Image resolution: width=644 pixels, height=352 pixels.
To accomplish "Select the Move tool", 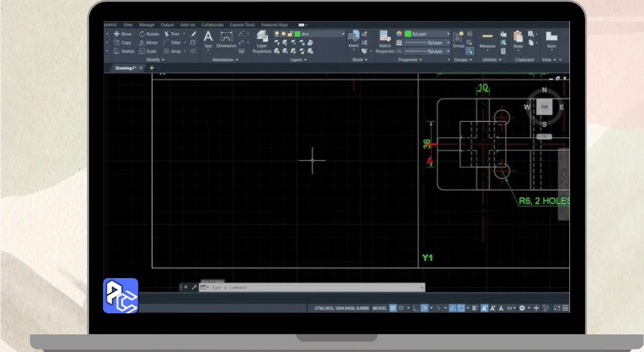I will [122, 34].
